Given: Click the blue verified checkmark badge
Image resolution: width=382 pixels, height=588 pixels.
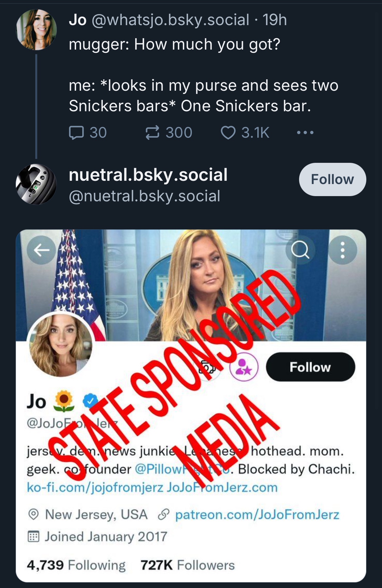Looking at the screenshot, I should (90, 401).
